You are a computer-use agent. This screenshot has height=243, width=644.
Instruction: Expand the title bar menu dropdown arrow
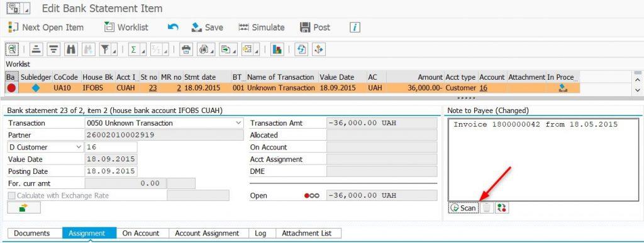[x=26, y=8]
